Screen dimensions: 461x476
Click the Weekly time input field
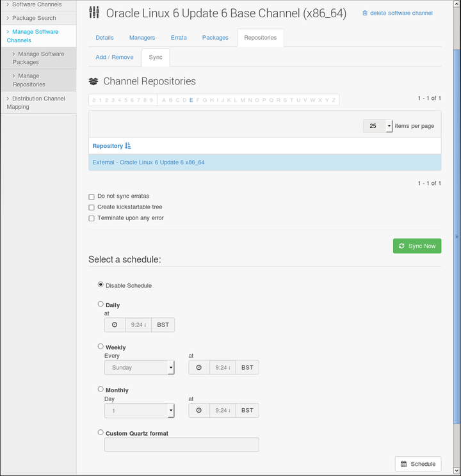[x=222, y=368]
